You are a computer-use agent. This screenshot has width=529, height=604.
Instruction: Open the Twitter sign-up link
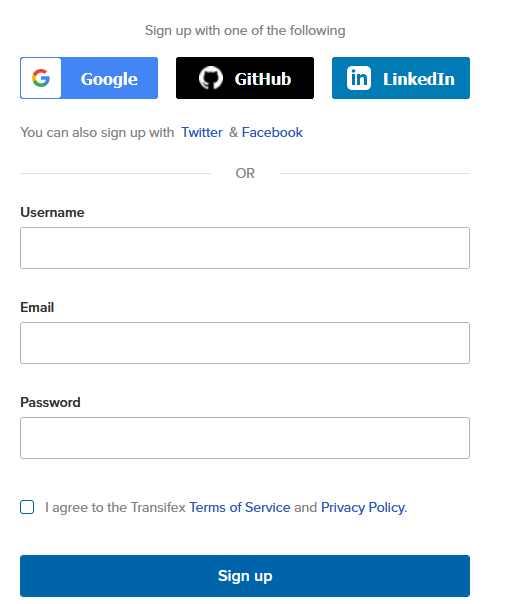(x=202, y=133)
